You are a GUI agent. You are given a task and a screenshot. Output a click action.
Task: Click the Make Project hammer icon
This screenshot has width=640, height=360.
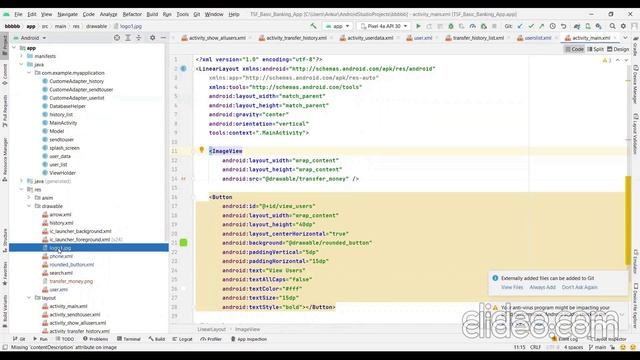(313, 26)
